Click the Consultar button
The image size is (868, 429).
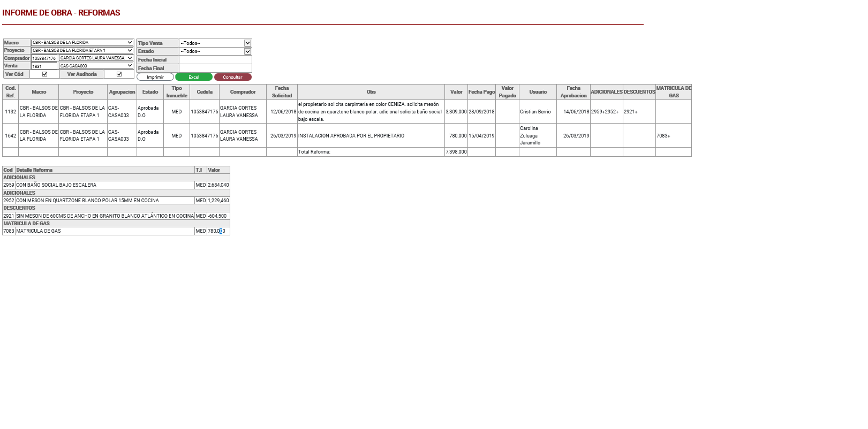coord(233,77)
